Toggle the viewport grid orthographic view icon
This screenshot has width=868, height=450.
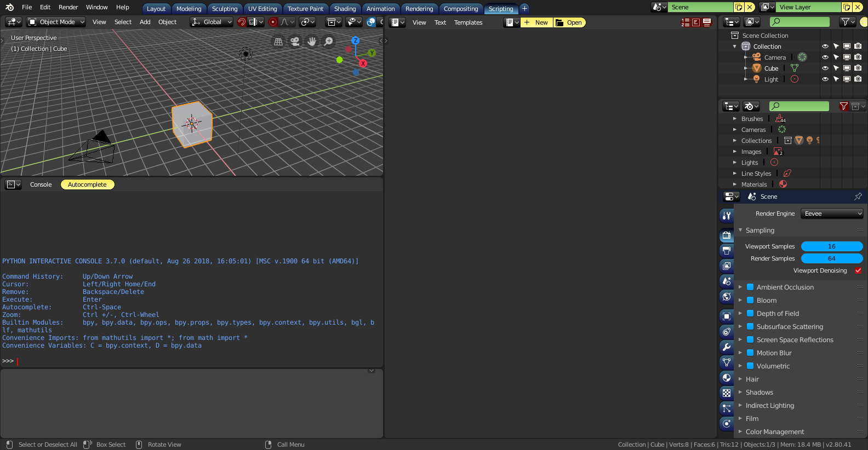pos(278,42)
